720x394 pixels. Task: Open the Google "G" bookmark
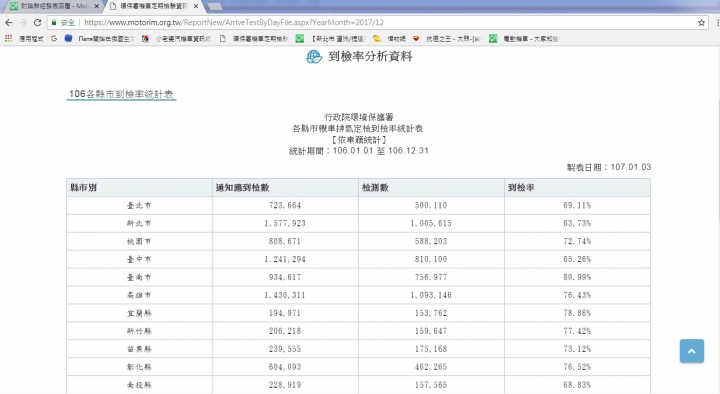click(x=54, y=39)
